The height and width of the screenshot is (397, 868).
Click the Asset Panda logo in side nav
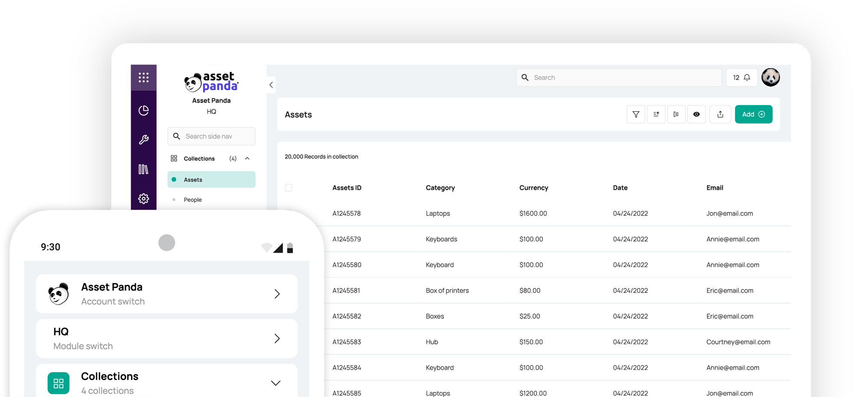click(211, 82)
